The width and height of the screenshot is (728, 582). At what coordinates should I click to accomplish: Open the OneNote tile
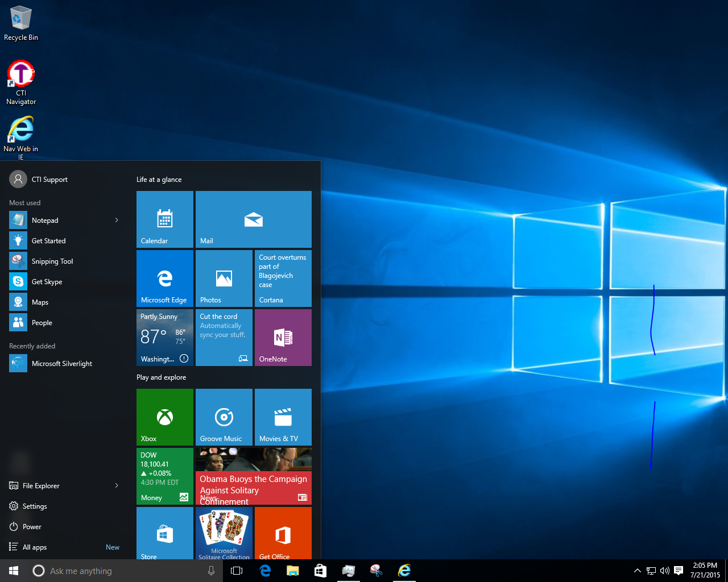283,338
